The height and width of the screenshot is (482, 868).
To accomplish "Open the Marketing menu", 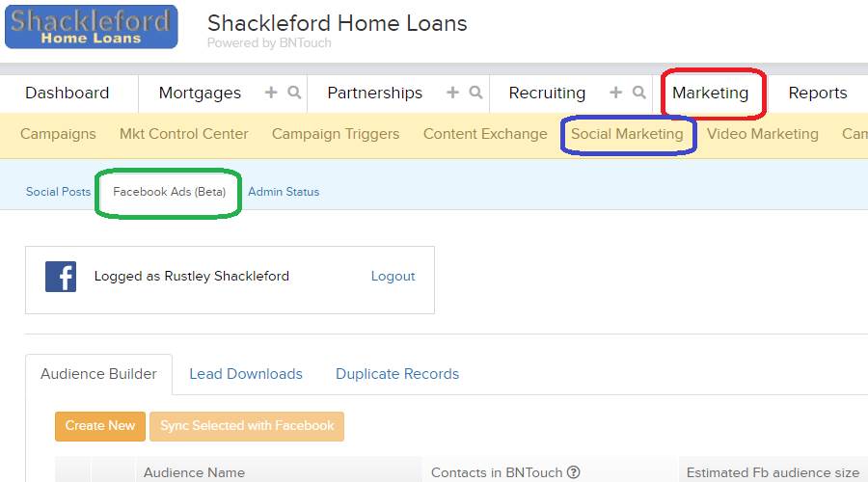I will pyautogui.click(x=710, y=93).
